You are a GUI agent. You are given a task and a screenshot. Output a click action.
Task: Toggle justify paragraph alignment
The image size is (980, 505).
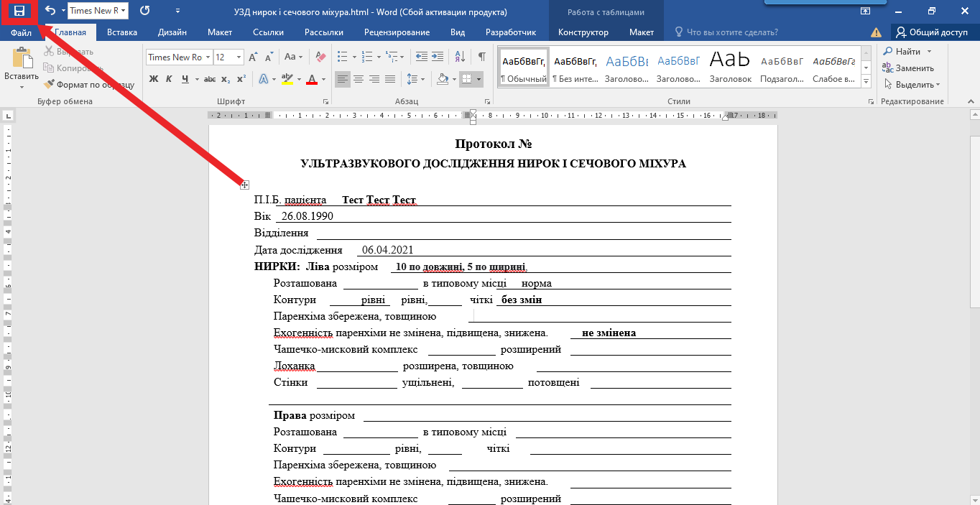390,79
